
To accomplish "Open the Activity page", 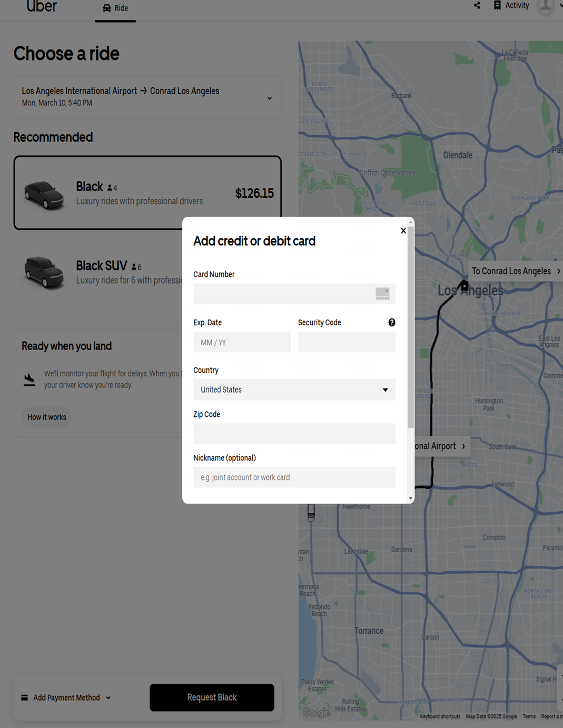I will coord(511,5).
